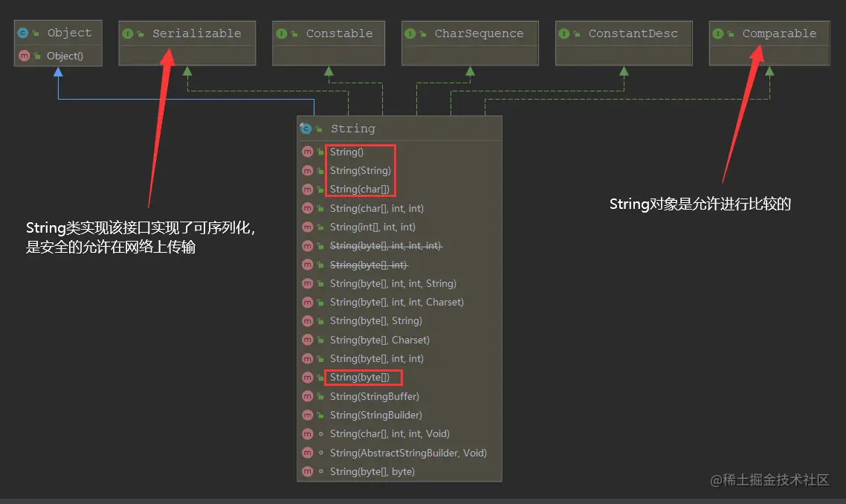Select the ConstantDesc interface node
846x504 pixels.
point(624,43)
